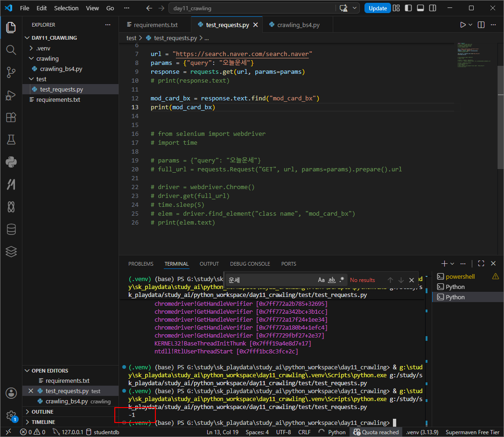Toggle the Primary Side Bar visibility
The height and width of the screenshot is (437, 504).
point(408,8)
